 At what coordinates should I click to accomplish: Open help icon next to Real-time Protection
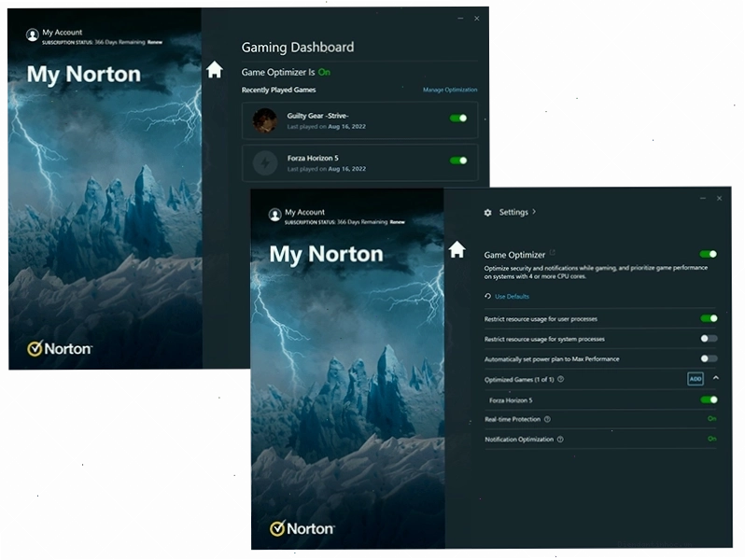547,419
